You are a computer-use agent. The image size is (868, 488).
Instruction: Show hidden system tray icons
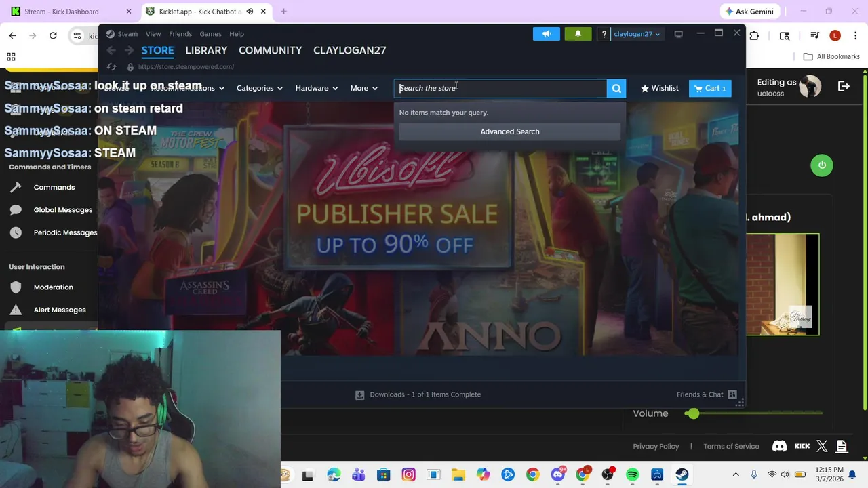tap(736, 474)
